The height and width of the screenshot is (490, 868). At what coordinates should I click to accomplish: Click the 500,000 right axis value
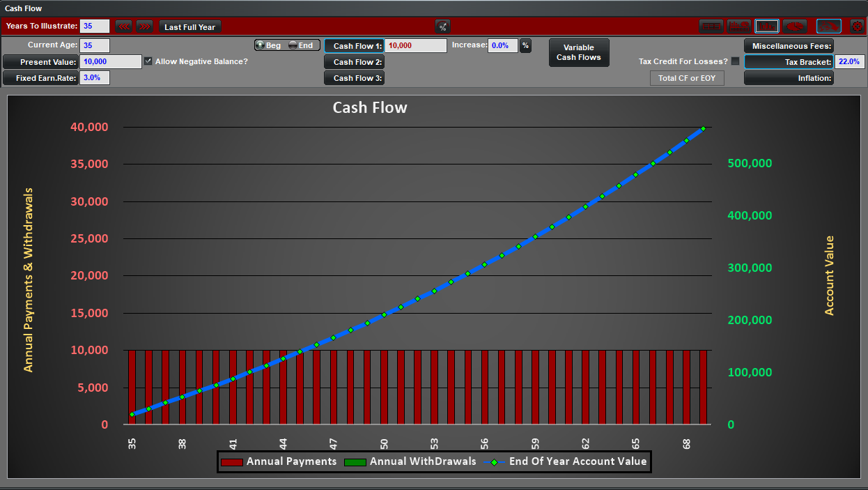coord(750,163)
